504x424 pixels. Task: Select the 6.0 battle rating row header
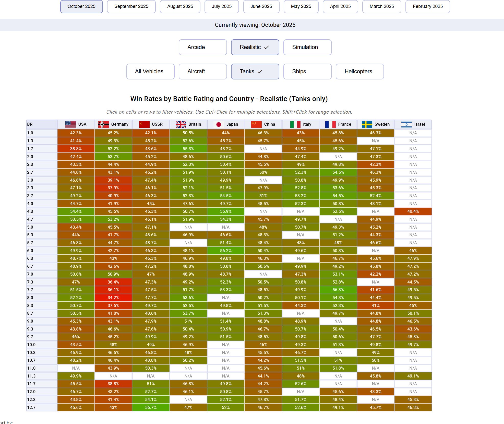point(42,251)
